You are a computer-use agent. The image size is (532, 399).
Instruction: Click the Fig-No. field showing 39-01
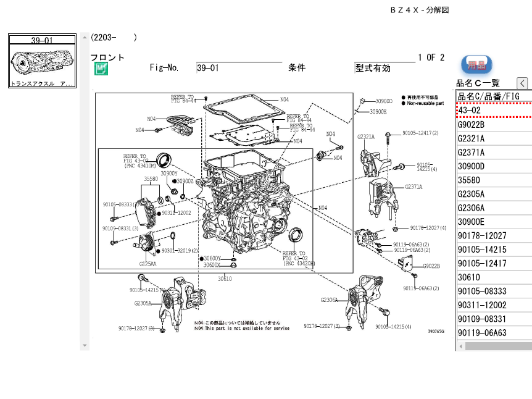239,67
